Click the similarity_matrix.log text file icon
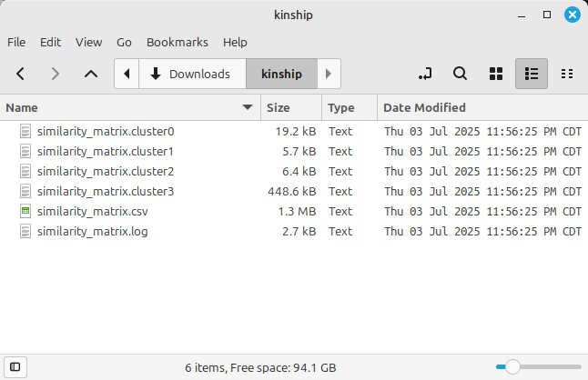 coord(25,231)
